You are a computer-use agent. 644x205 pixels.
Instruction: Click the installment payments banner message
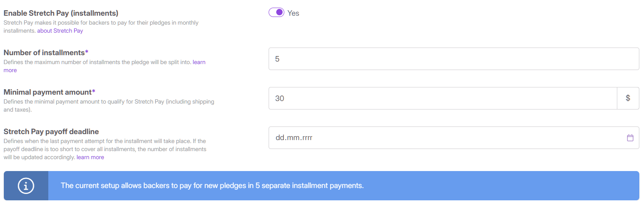pyautogui.click(x=212, y=185)
